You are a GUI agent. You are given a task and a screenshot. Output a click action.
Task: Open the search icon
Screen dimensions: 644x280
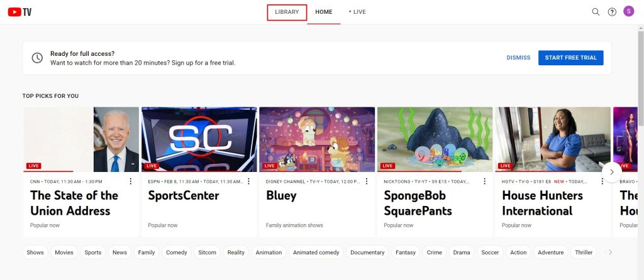[596, 12]
